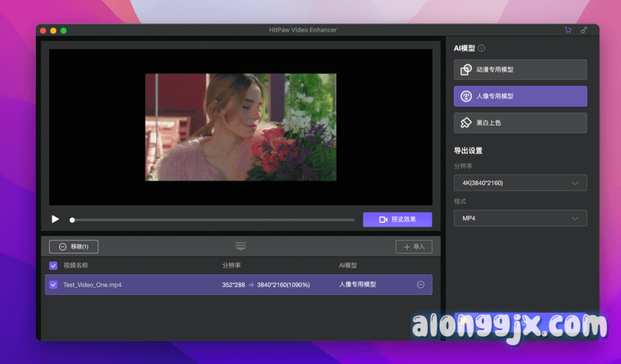This screenshot has height=364, width=621.
Task: Click the shopping cart icon in title bar
Action: click(x=568, y=30)
